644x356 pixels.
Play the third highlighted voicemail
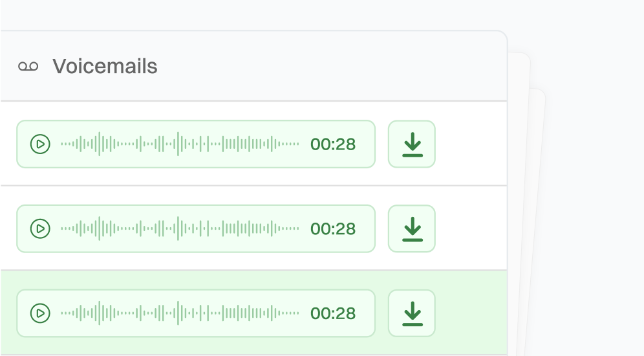point(40,313)
